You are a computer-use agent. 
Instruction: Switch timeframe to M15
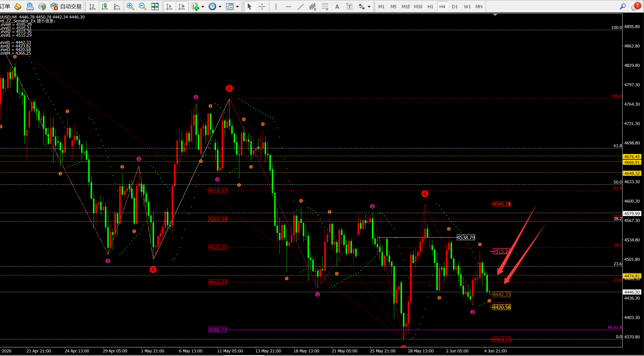(x=406, y=7)
